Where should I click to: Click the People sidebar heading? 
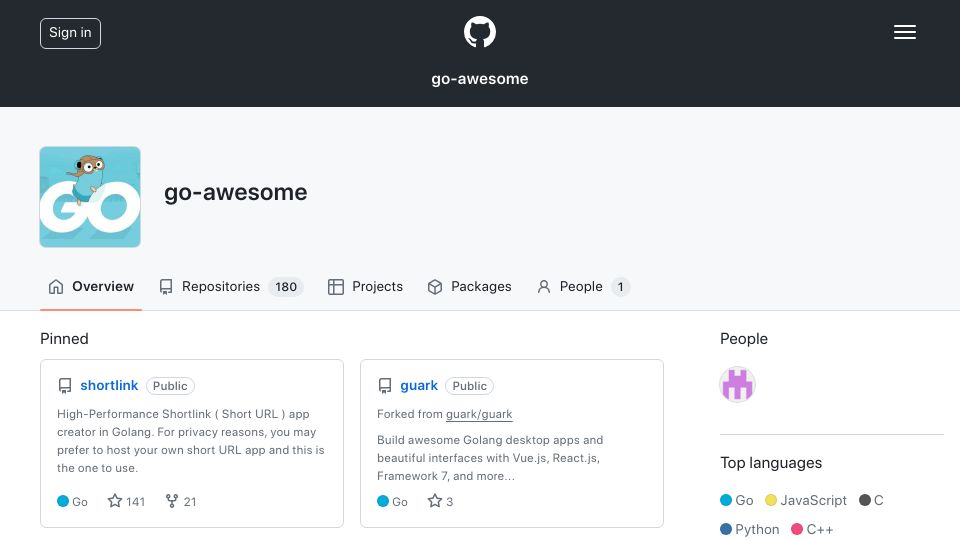(744, 339)
